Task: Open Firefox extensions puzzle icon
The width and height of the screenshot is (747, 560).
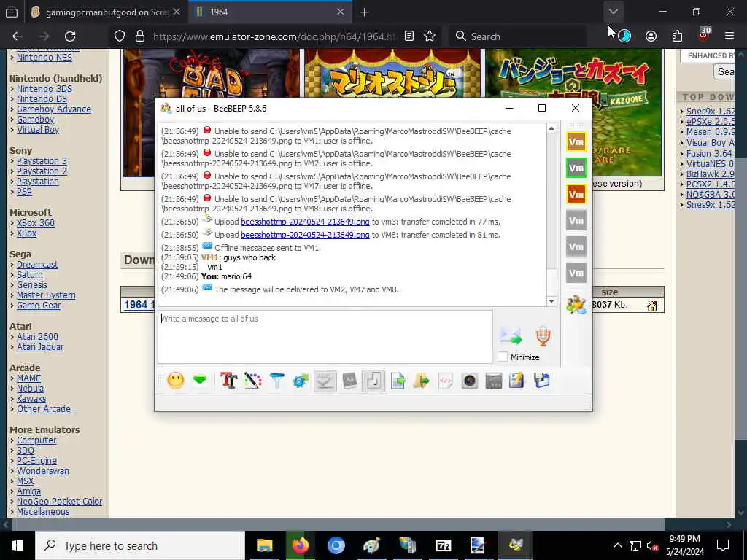Action: pos(677,36)
